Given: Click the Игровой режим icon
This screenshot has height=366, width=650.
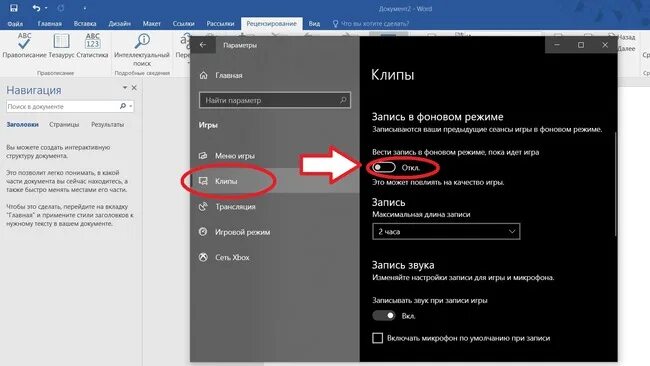Looking at the screenshot, I should [203, 232].
